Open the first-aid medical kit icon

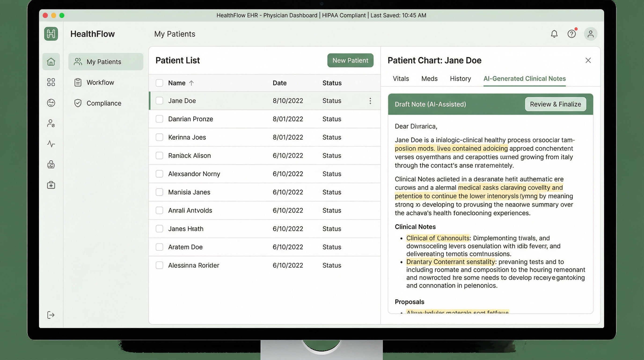51,185
